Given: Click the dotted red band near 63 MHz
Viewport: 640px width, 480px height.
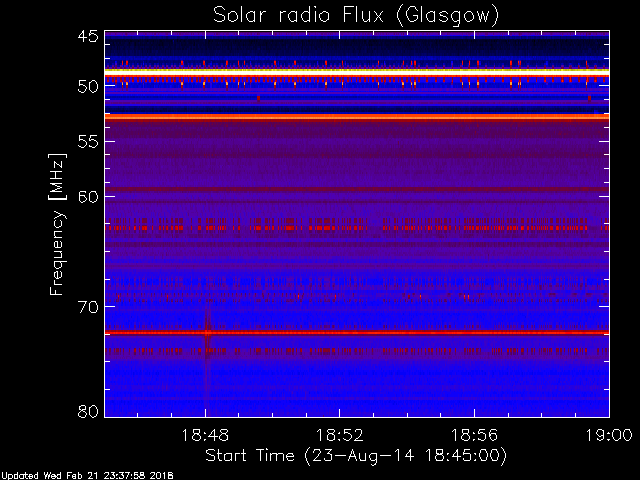Looking at the screenshot, I should pos(357,228).
